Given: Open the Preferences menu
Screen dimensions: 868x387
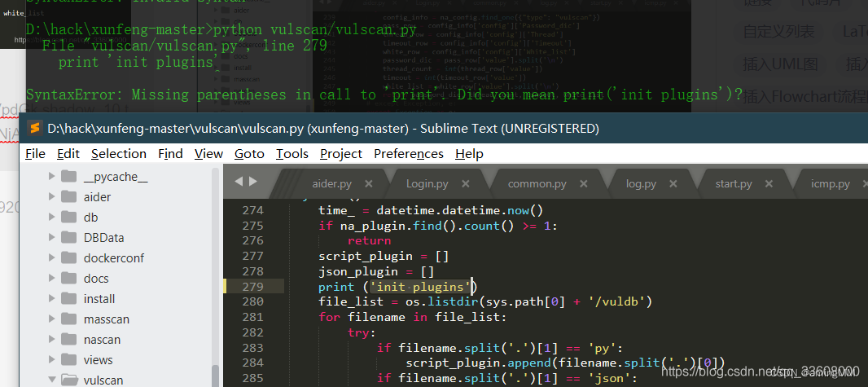Looking at the screenshot, I should pos(409,153).
